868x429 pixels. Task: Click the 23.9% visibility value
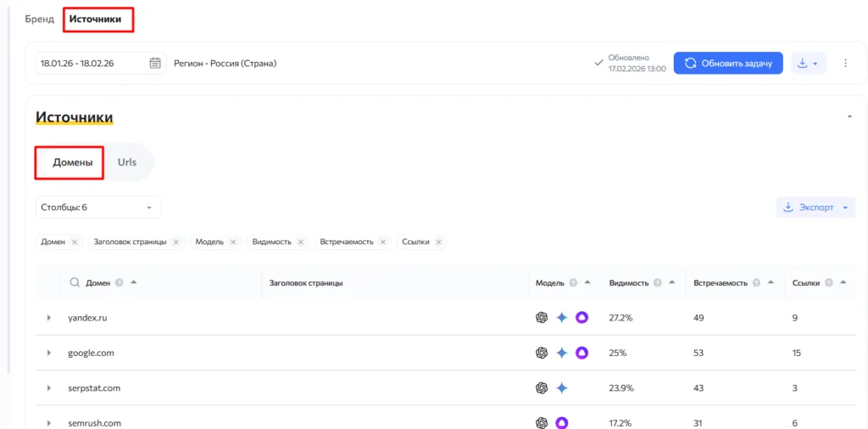(x=621, y=388)
